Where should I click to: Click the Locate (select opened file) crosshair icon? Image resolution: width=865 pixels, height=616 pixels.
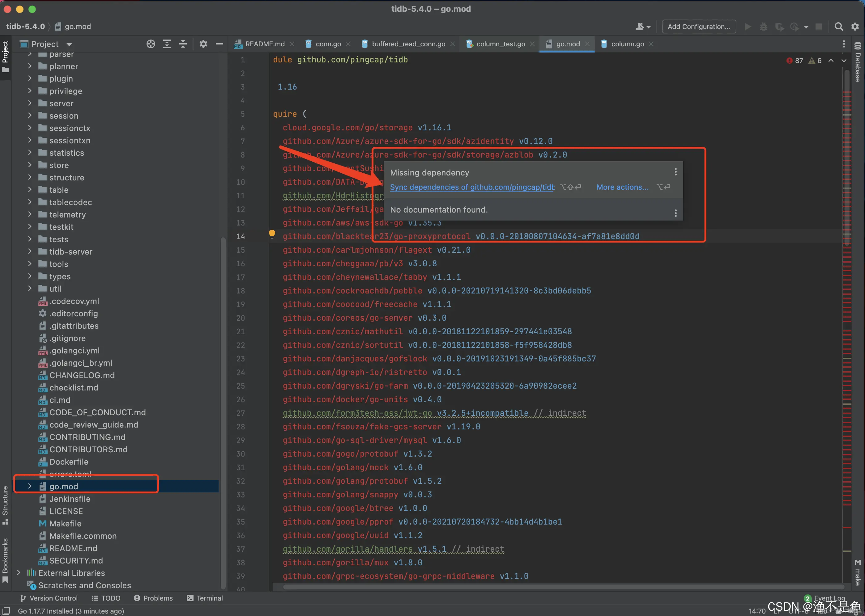click(x=151, y=44)
